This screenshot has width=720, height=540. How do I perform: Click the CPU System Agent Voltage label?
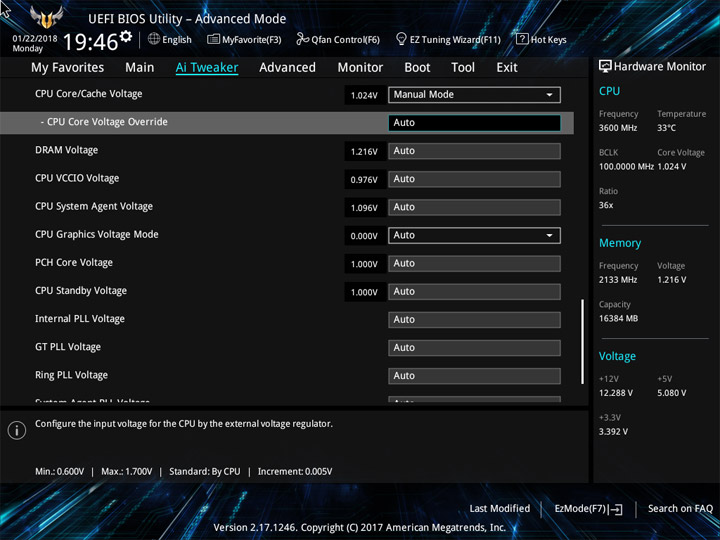pyautogui.click(x=94, y=206)
